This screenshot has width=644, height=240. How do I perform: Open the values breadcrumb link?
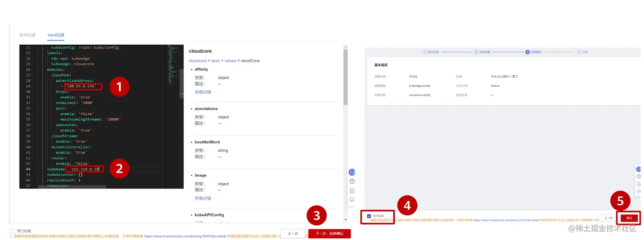point(230,61)
